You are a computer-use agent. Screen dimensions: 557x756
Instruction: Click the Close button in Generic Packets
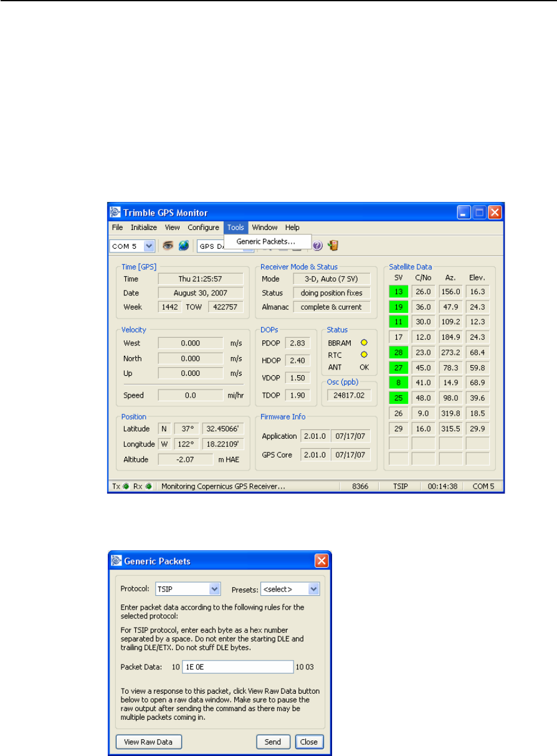click(x=309, y=742)
